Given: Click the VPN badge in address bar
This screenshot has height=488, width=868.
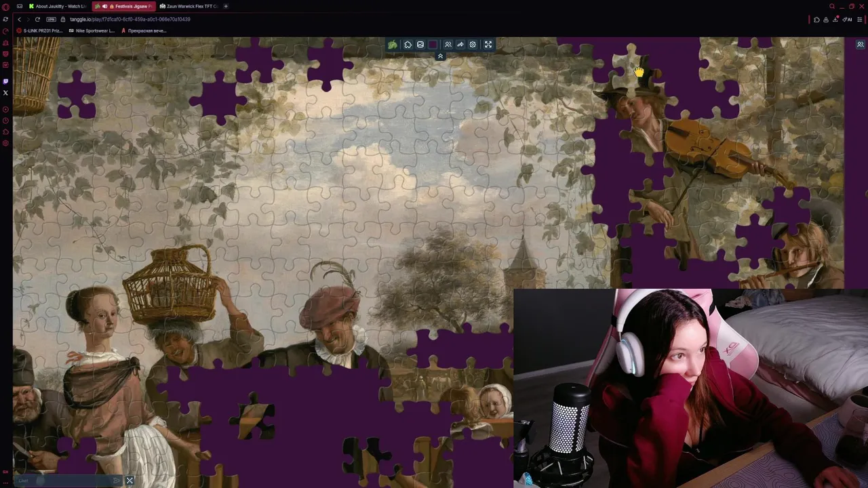Looking at the screenshot, I should tap(52, 20).
